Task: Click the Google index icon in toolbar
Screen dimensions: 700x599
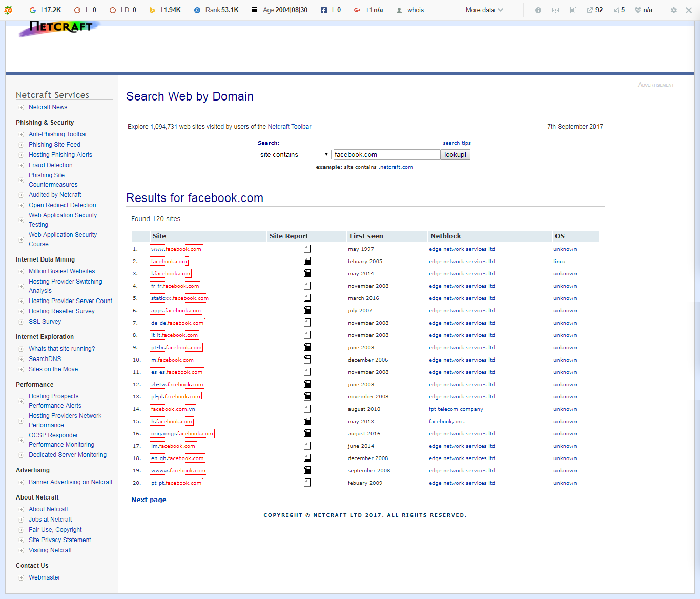Action: pyautogui.click(x=32, y=9)
